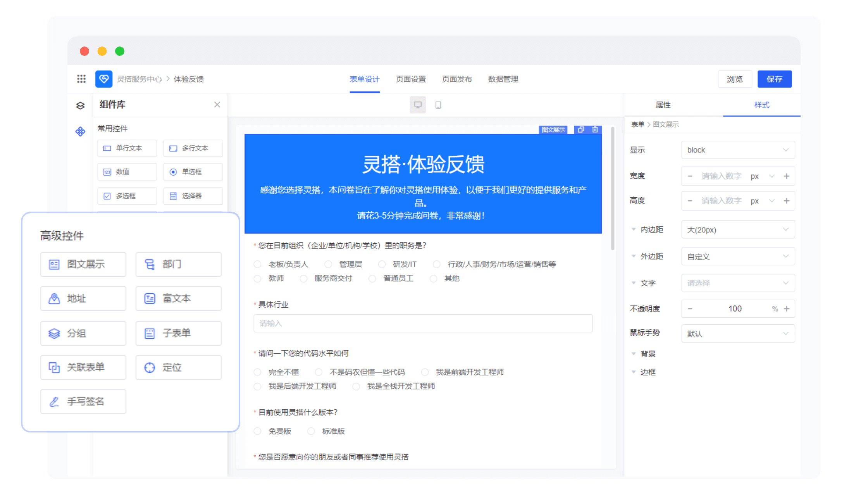
Task: Add the 富文本 rich text control
Action: (x=179, y=298)
